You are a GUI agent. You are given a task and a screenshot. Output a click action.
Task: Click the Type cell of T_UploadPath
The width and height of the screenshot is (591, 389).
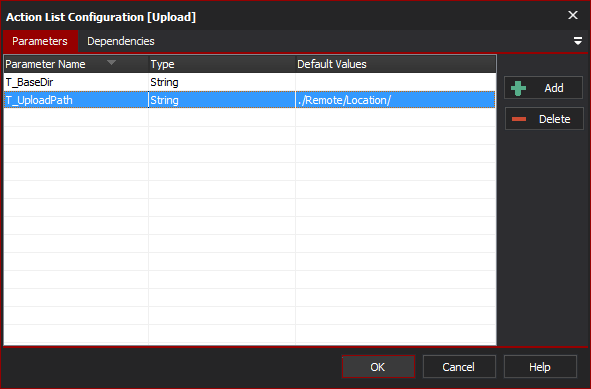tap(222, 100)
